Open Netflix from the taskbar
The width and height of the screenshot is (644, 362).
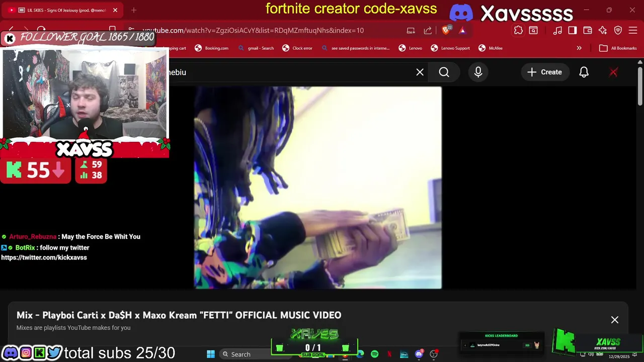pos(389,354)
